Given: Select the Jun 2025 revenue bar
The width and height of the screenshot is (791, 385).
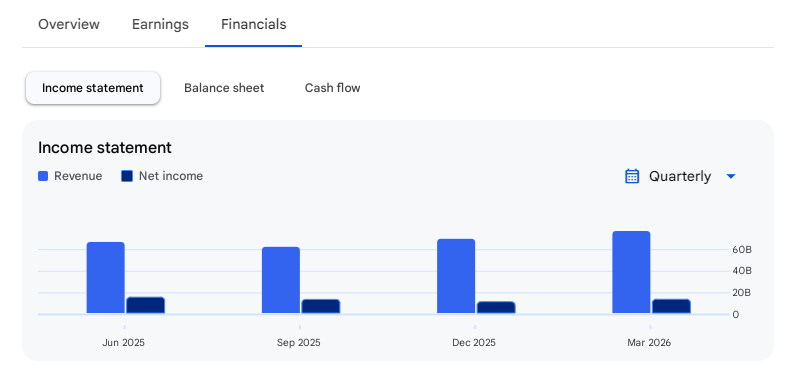Looking at the screenshot, I should [x=105, y=278].
